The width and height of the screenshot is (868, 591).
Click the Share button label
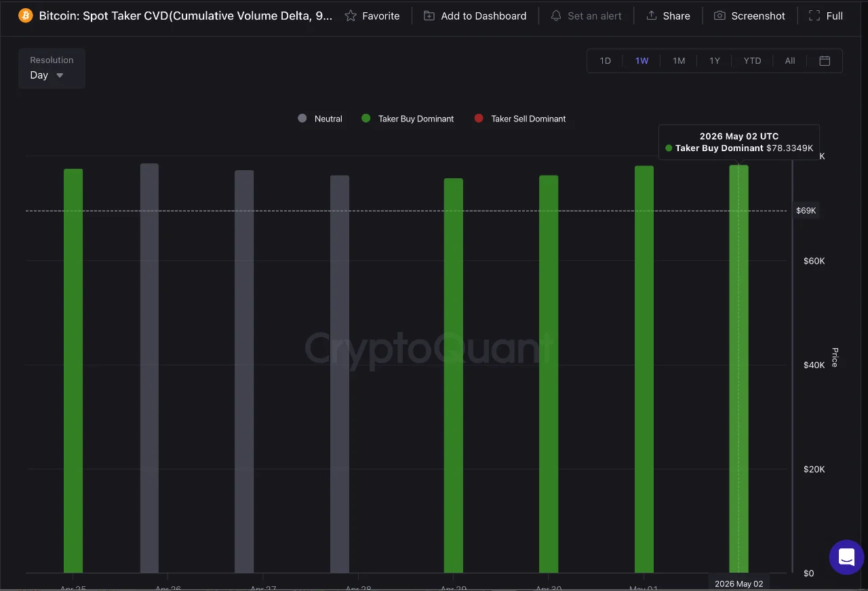(677, 16)
